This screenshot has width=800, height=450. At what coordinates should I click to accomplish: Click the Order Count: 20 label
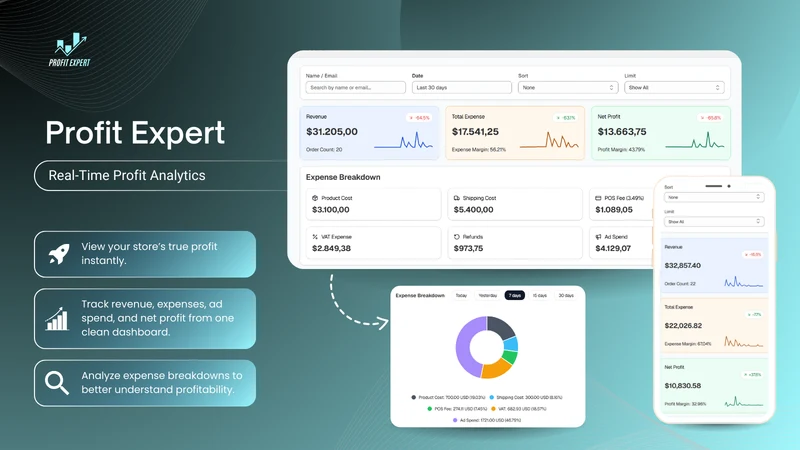[324, 149]
